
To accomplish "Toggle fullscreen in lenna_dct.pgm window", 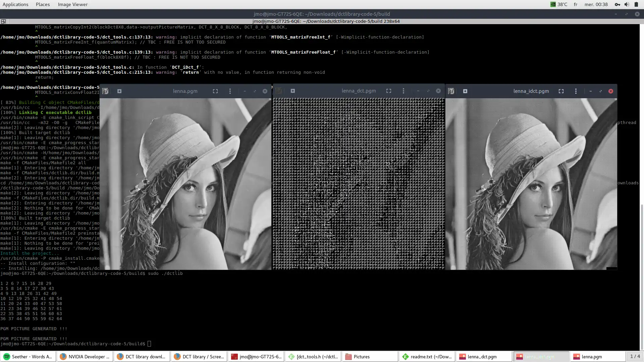I will tap(389, 91).
